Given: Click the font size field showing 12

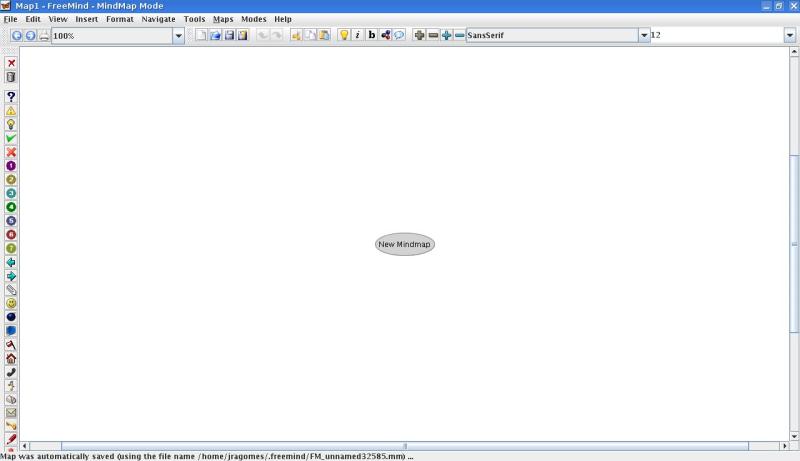Looking at the screenshot, I should (717, 35).
